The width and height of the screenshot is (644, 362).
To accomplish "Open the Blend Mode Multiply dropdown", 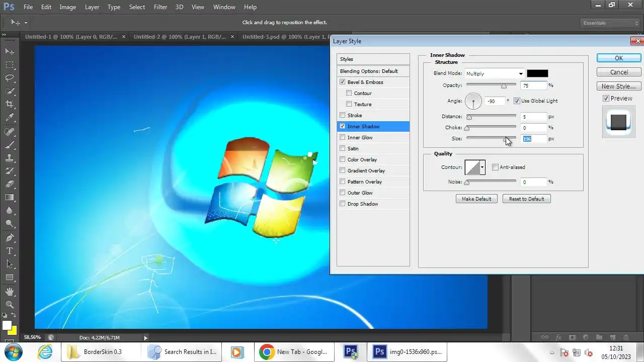I will (x=495, y=73).
